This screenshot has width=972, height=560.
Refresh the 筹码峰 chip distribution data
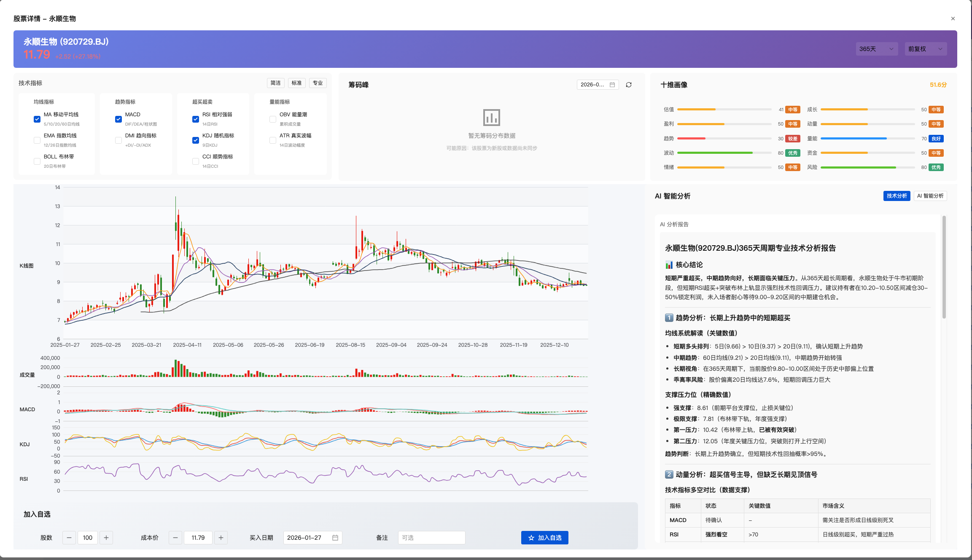point(629,85)
